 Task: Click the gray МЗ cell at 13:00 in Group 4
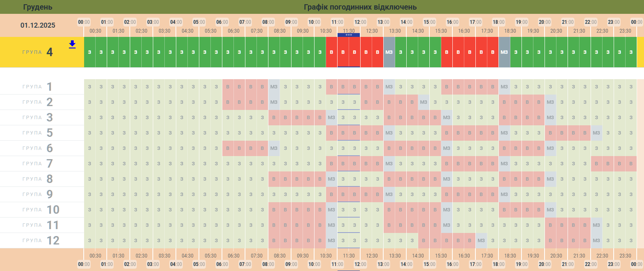[389, 52]
